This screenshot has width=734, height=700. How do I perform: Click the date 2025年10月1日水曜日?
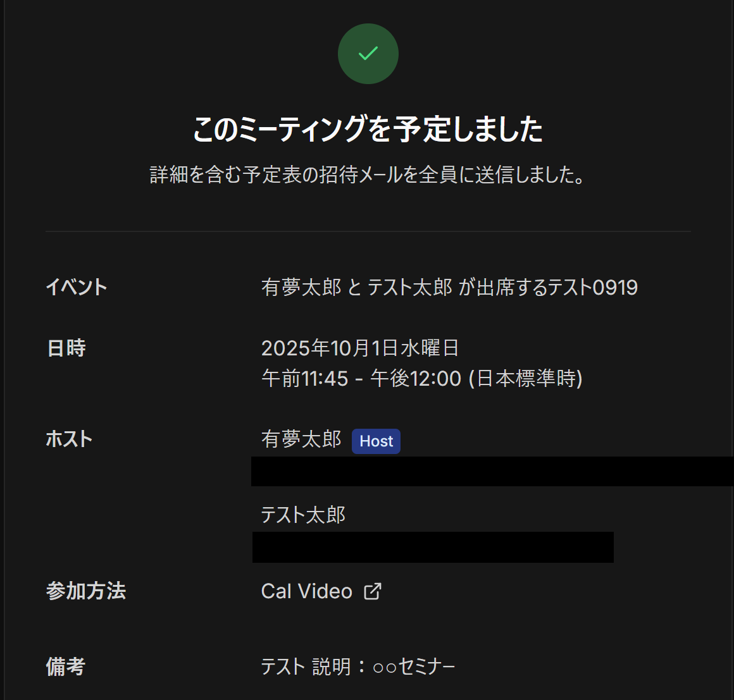360,348
